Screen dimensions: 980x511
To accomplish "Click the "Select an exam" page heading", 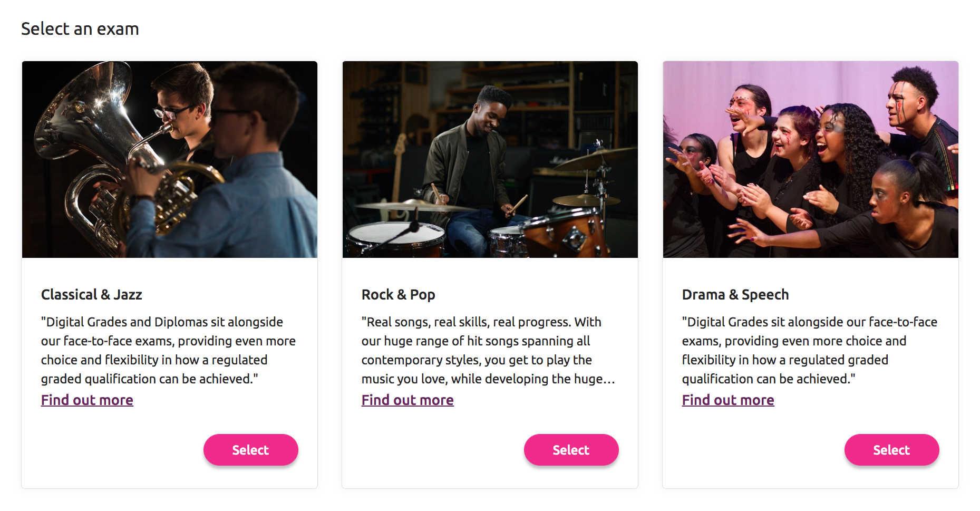I will pos(80,29).
